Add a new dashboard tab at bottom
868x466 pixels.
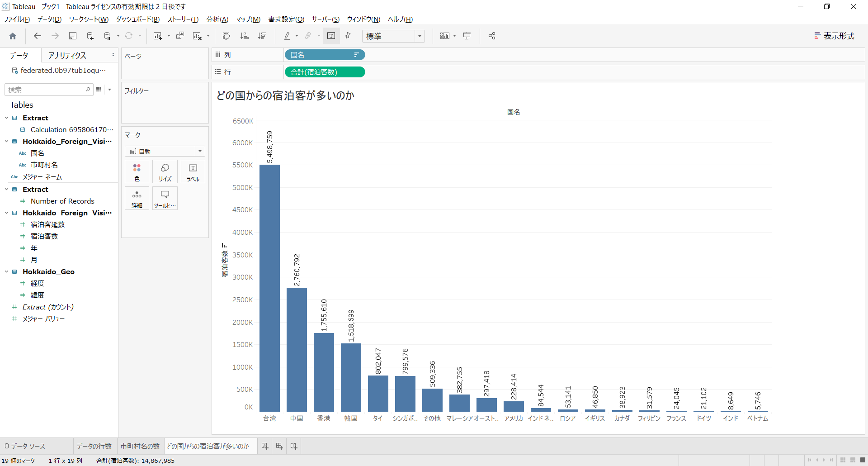click(x=279, y=447)
